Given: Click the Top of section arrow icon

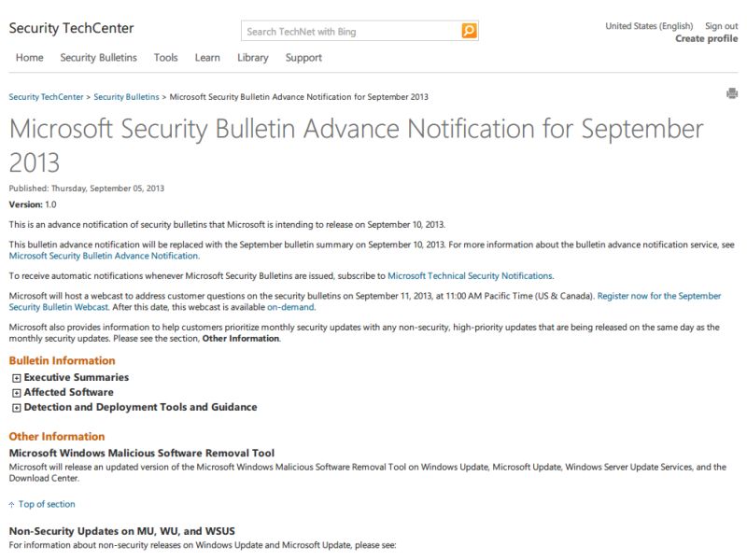Looking at the screenshot, I should (11, 505).
